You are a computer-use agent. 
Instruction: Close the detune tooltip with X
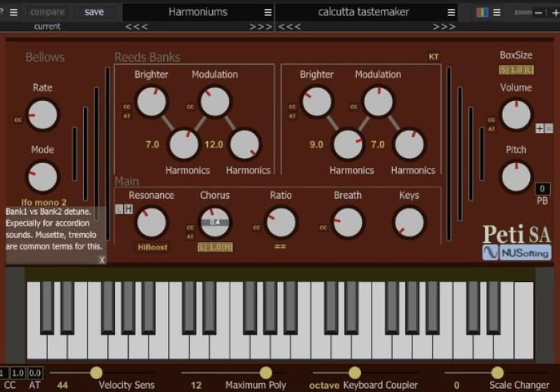[x=101, y=260]
